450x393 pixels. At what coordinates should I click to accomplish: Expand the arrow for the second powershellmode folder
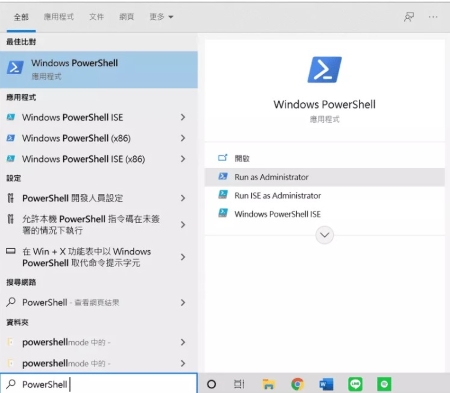coord(183,363)
